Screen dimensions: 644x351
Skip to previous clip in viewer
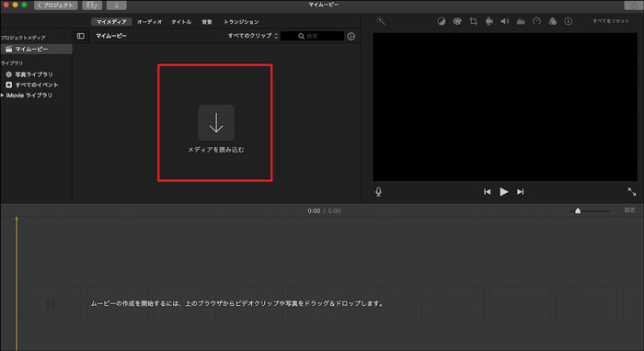point(487,191)
